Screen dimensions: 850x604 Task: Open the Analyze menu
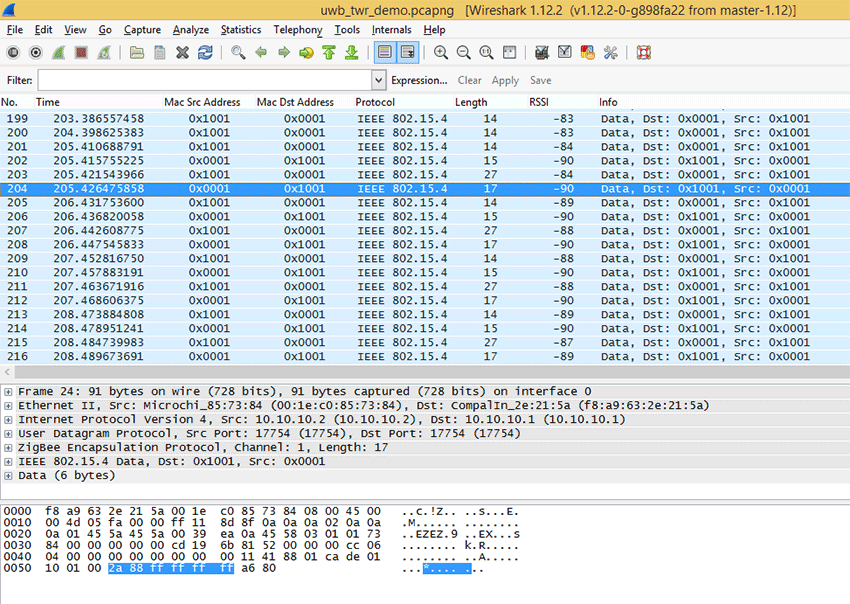(x=191, y=30)
